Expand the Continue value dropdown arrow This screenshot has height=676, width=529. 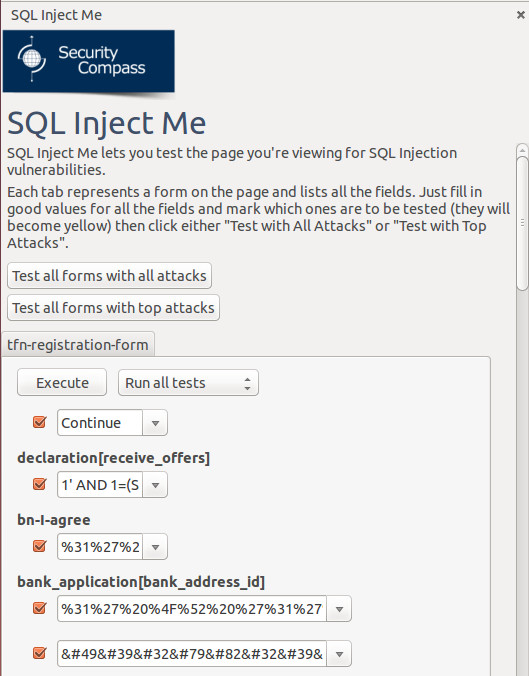pos(155,422)
